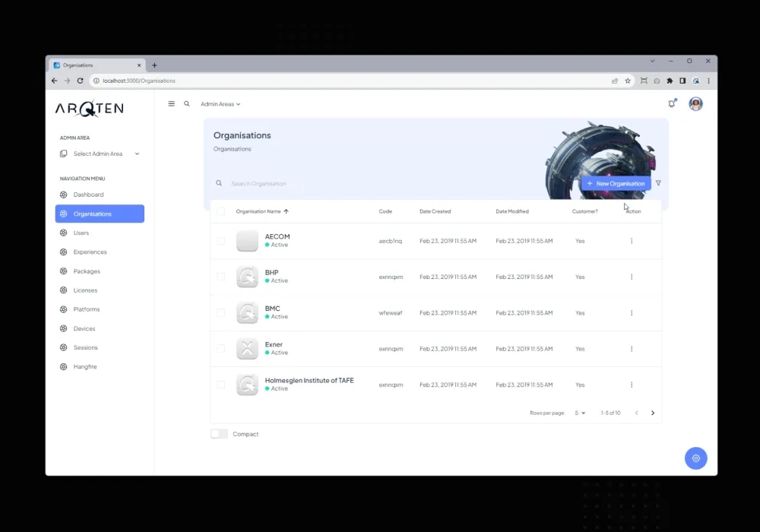Image resolution: width=760 pixels, height=532 pixels.
Task: Select the Exner row checkbox
Action: [221, 348]
